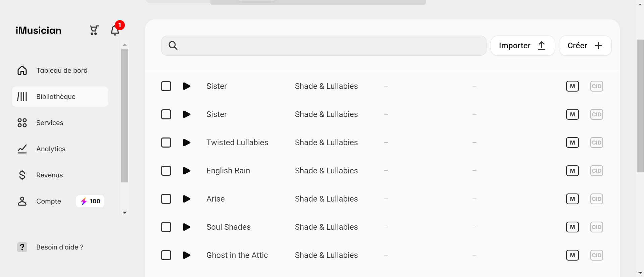This screenshot has width=644, height=277.
Task: Open the Analytics menu item
Action: click(x=51, y=149)
